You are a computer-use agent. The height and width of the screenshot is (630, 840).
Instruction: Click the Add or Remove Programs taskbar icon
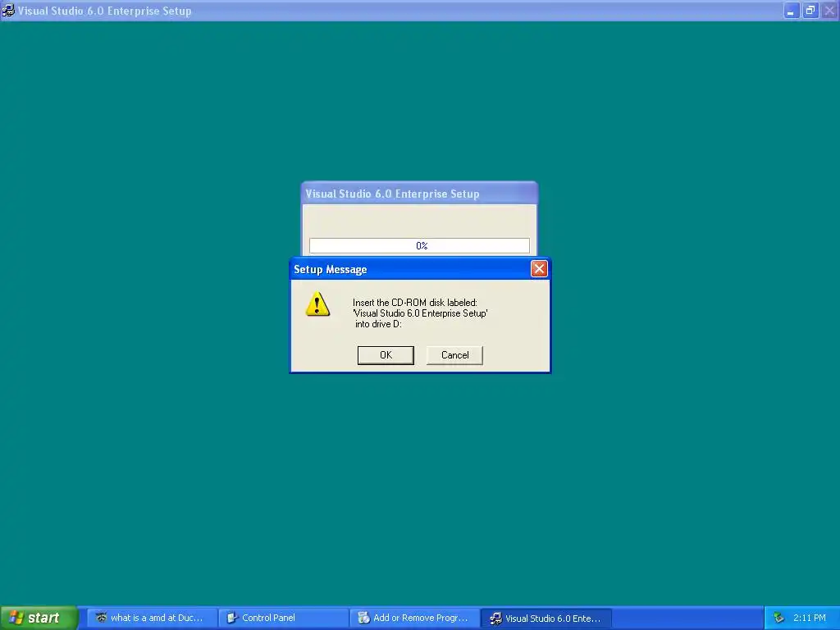[x=363, y=619]
